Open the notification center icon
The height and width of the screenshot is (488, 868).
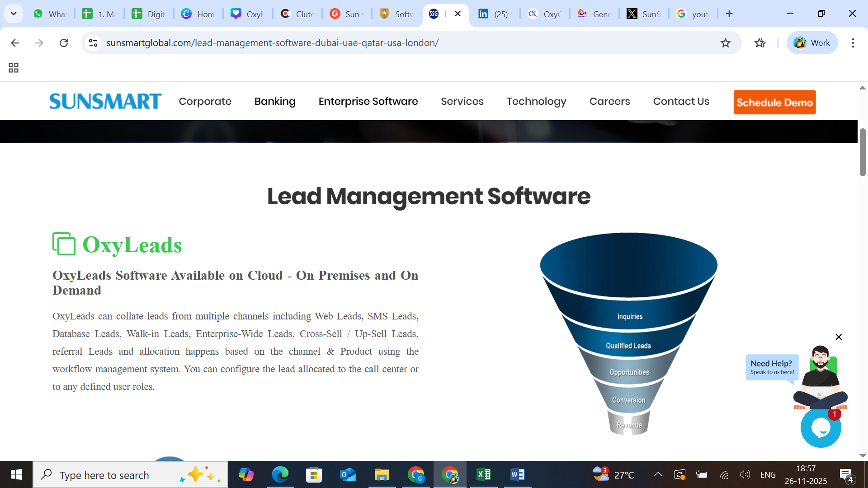coord(846,474)
